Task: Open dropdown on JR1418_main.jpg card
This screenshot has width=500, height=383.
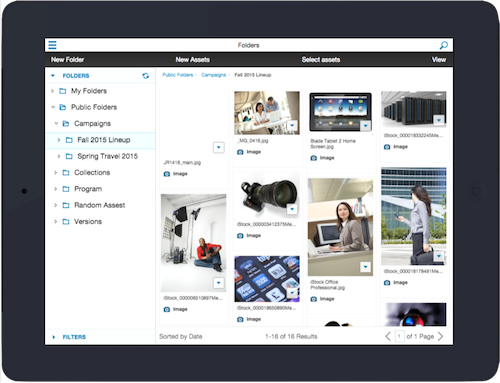Action: 219,147
